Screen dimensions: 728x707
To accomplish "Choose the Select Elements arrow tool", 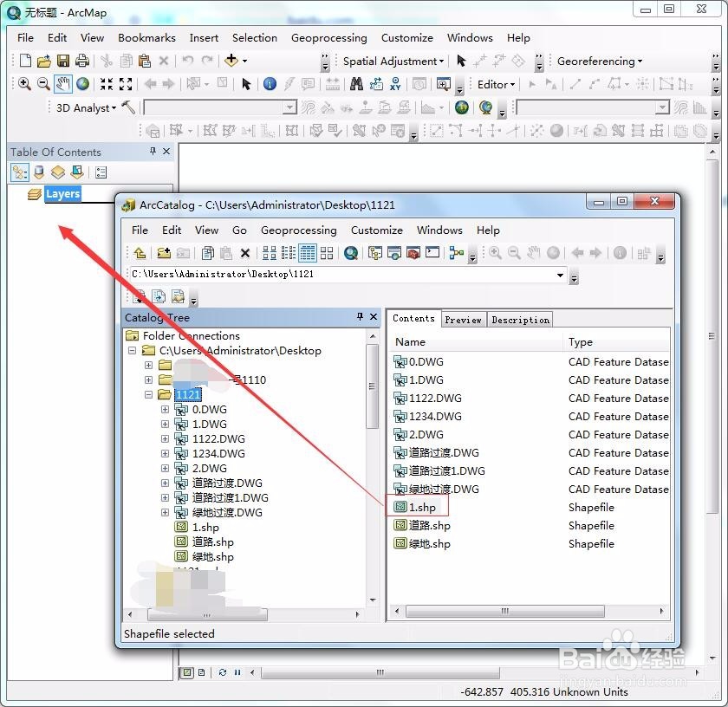I will [246, 84].
